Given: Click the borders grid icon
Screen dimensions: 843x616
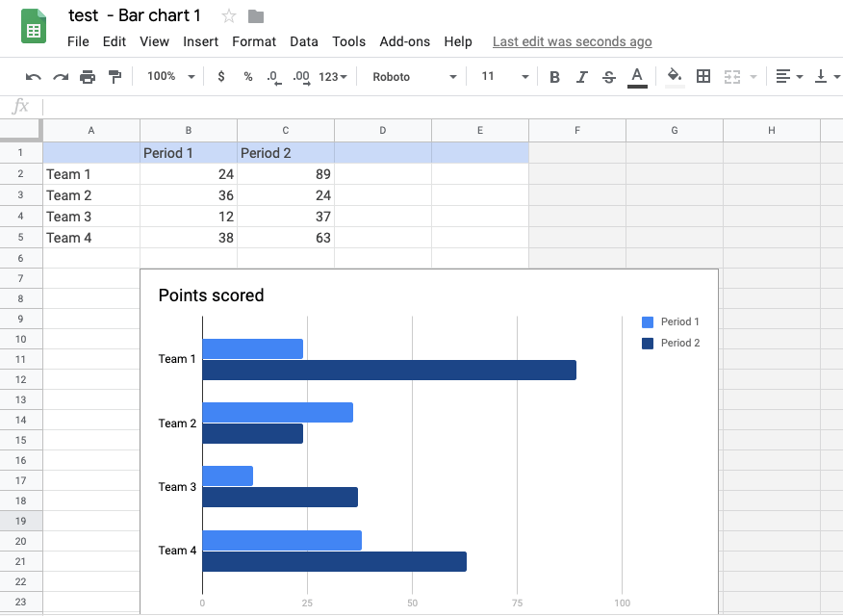Looking at the screenshot, I should 703,77.
